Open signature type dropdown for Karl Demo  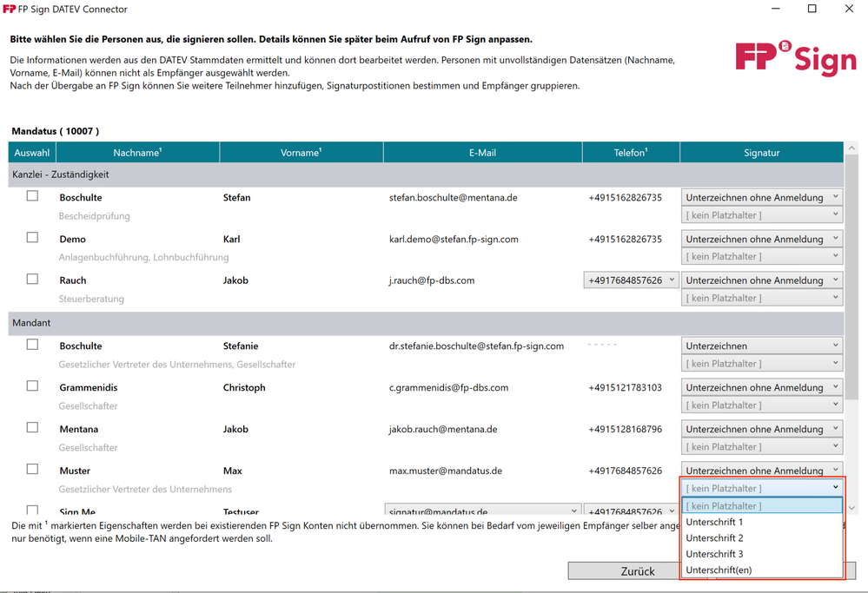[762, 239]
